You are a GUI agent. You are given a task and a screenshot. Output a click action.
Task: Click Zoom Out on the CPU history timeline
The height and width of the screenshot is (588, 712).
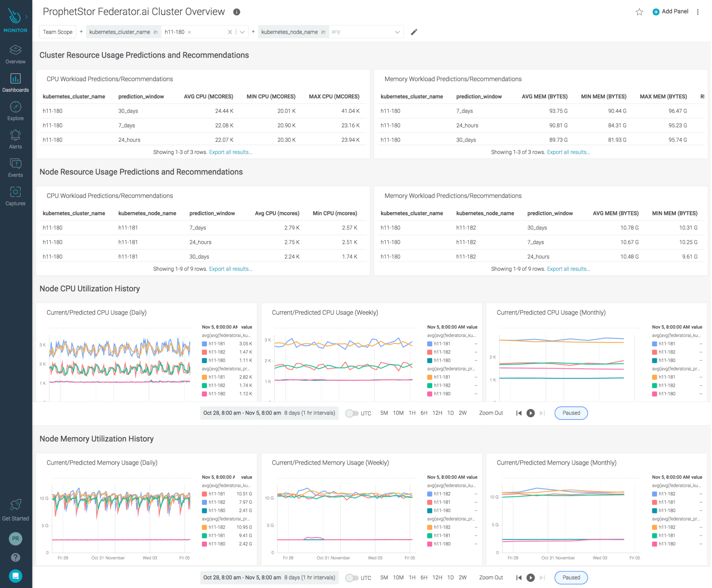pyautogui.click(x=491, y=413)
